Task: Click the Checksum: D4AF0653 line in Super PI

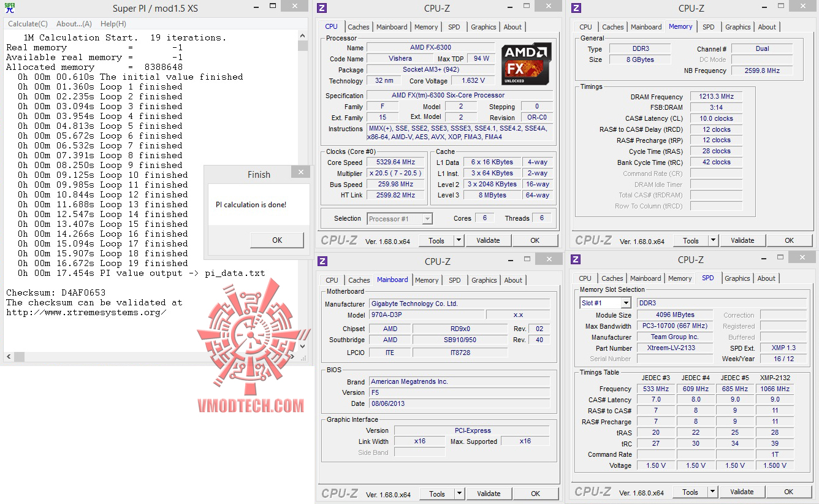Action: [56, 292]
